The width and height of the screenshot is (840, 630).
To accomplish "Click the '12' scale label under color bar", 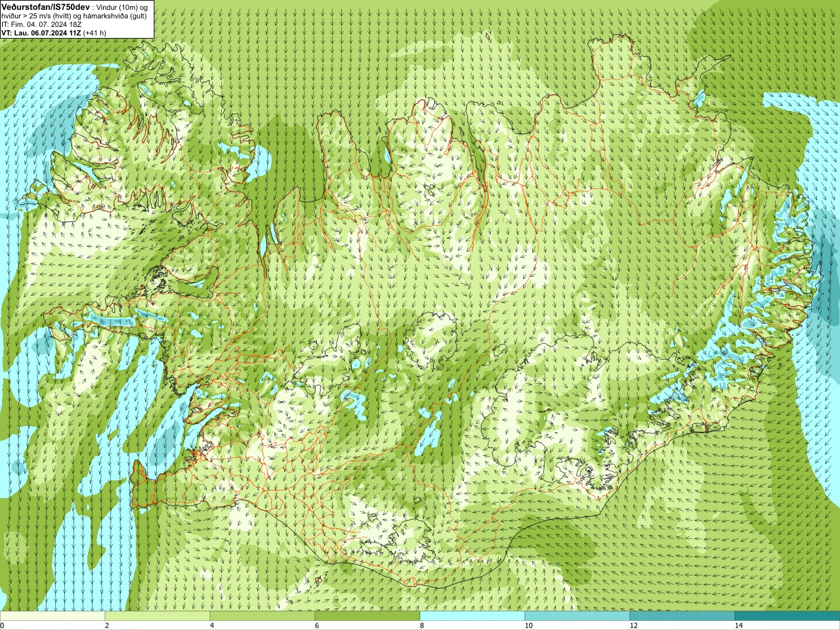I will [x=633, y=625].
